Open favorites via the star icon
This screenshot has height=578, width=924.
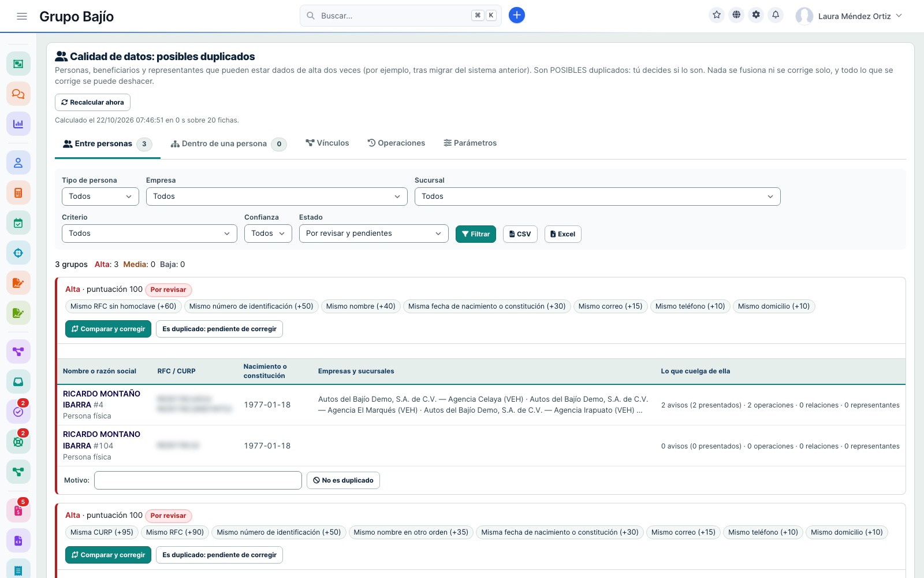(717, 15)
